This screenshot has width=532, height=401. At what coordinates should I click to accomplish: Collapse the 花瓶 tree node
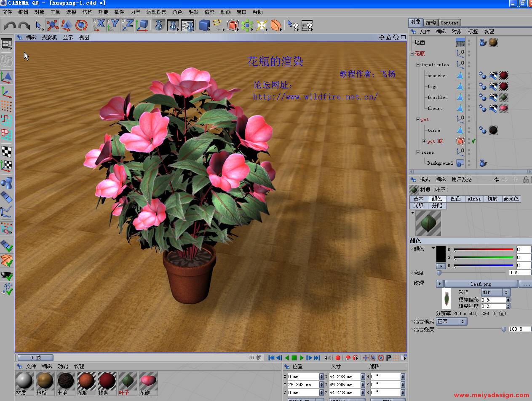(x=412, y=53)
